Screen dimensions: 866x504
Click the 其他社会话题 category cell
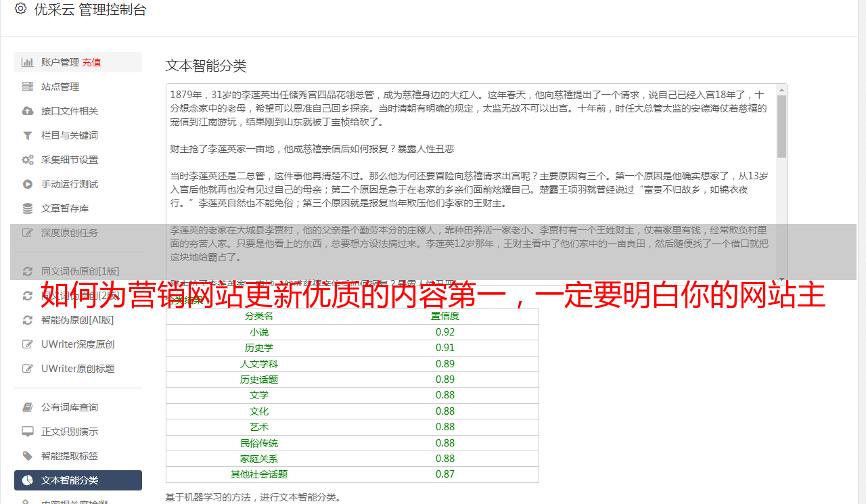click(x=259, y=474)
